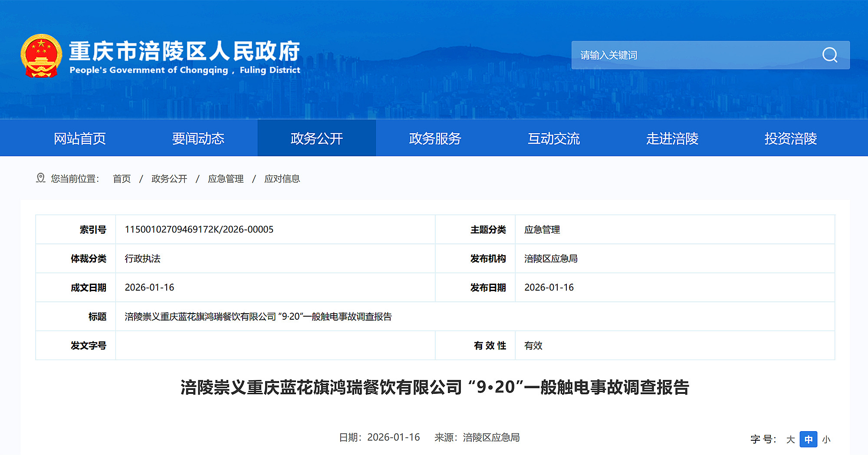Open the 投资涪陵 nav tab
This screenshot has width=868, height=455.
tap(791, 138)
